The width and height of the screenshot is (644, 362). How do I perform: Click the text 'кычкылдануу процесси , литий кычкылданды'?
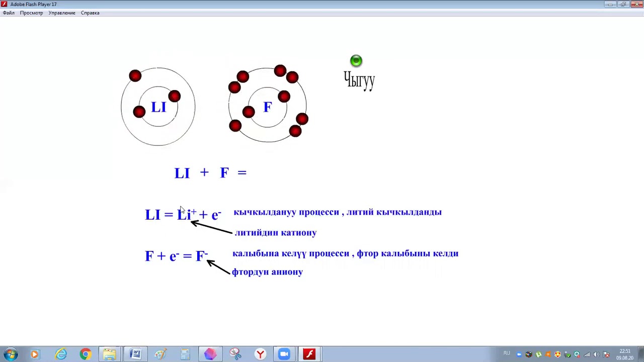338,212
